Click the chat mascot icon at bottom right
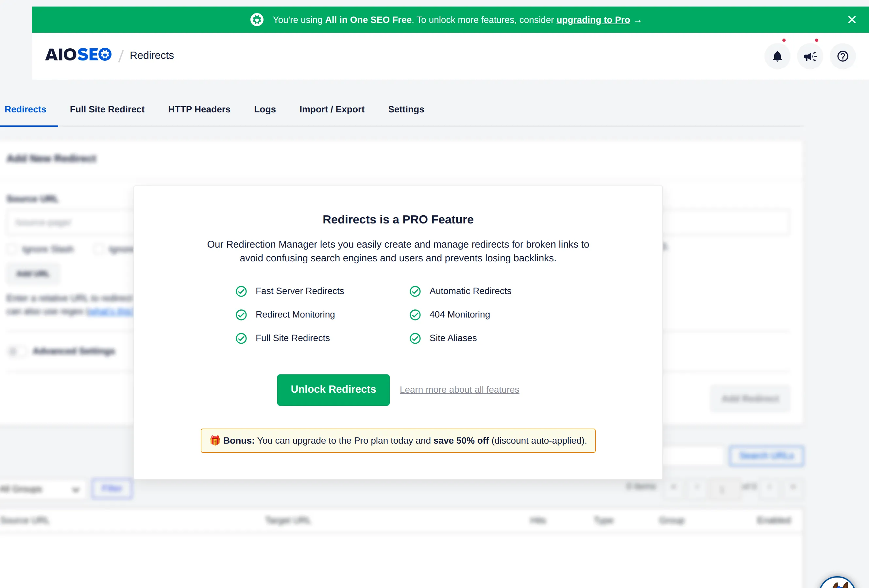 [x=837, y=582]
